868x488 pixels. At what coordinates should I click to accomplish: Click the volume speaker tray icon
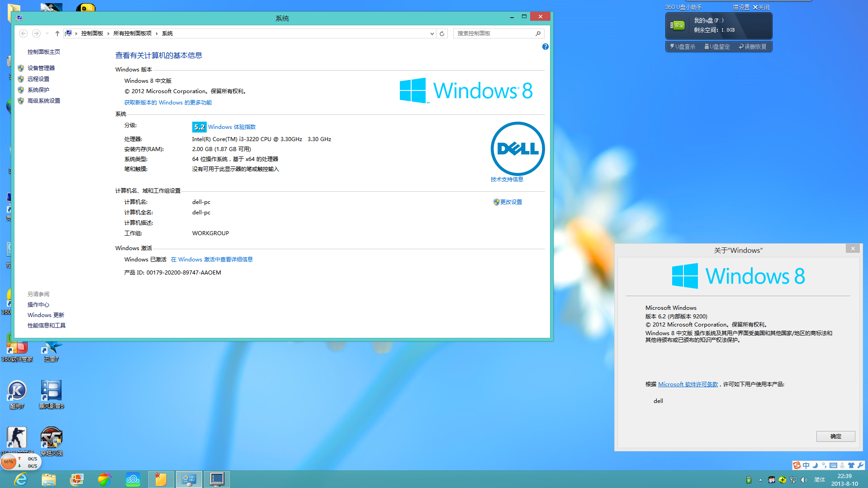coord(804,480)
